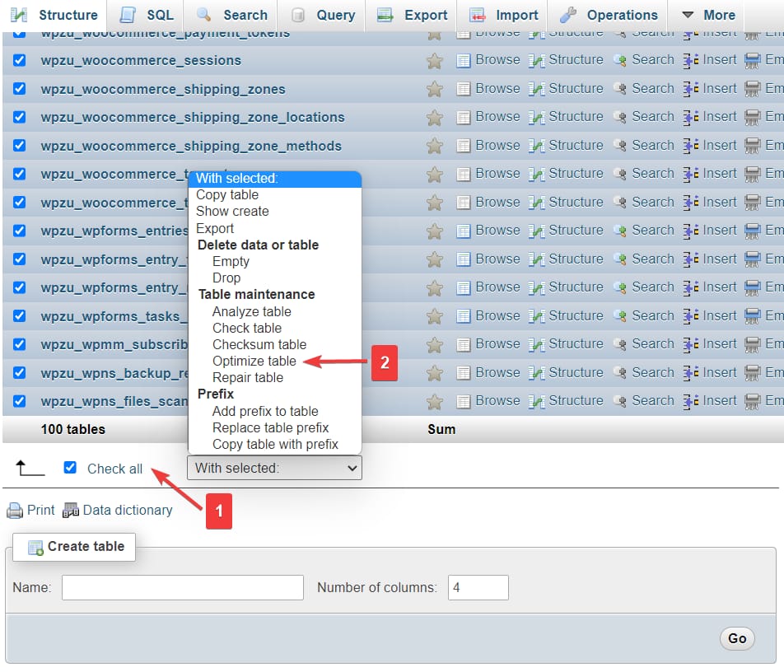Select Check table option
The height and width of the screenshot is (672, 784).
coord(247,328)
